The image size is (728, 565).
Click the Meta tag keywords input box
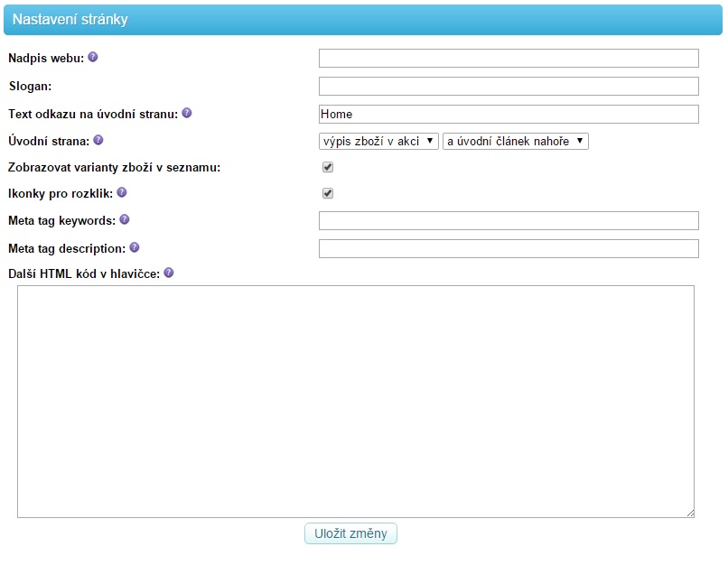click(509, 221)
